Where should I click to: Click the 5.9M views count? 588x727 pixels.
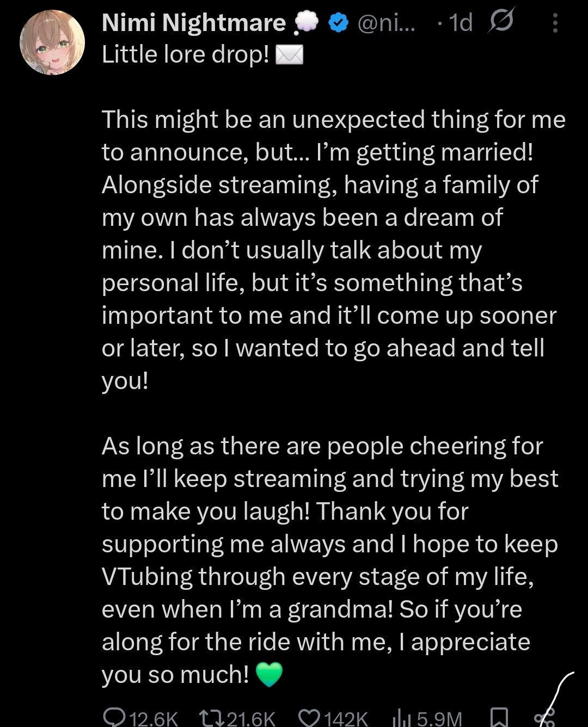[x=439, y=719]
